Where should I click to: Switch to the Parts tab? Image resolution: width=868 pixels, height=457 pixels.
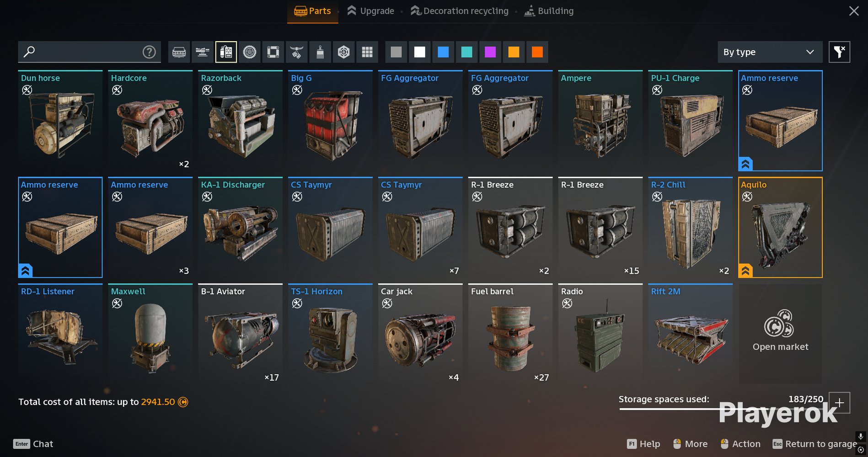click(x=313, y=11)
